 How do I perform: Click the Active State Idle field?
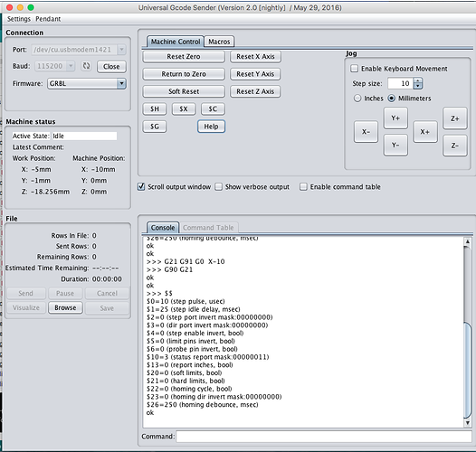(x=84, y=136)
